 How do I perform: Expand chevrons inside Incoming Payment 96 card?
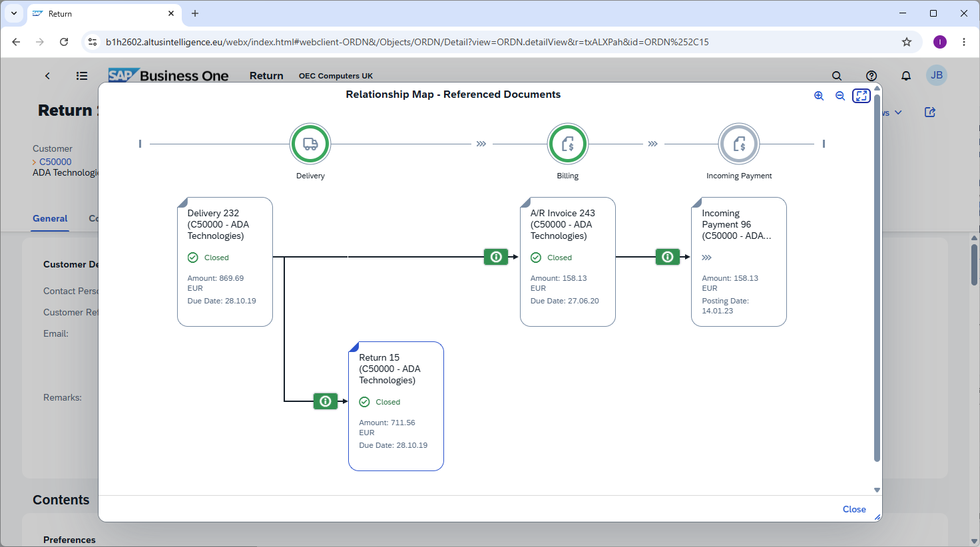tap(707, 258)
